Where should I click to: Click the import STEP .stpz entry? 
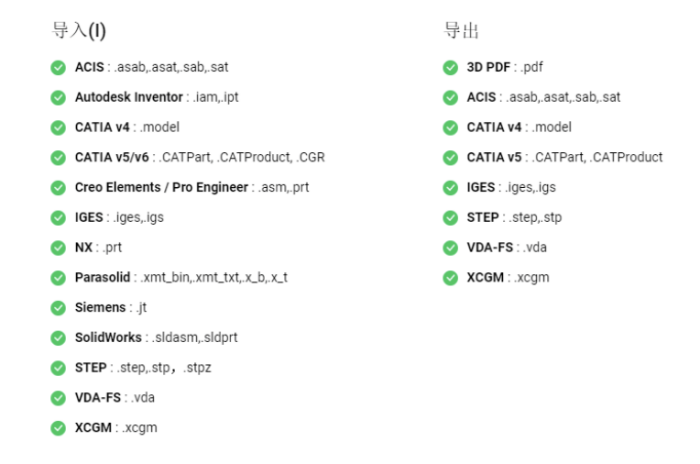pyautogui.click(x=143, y=368)
